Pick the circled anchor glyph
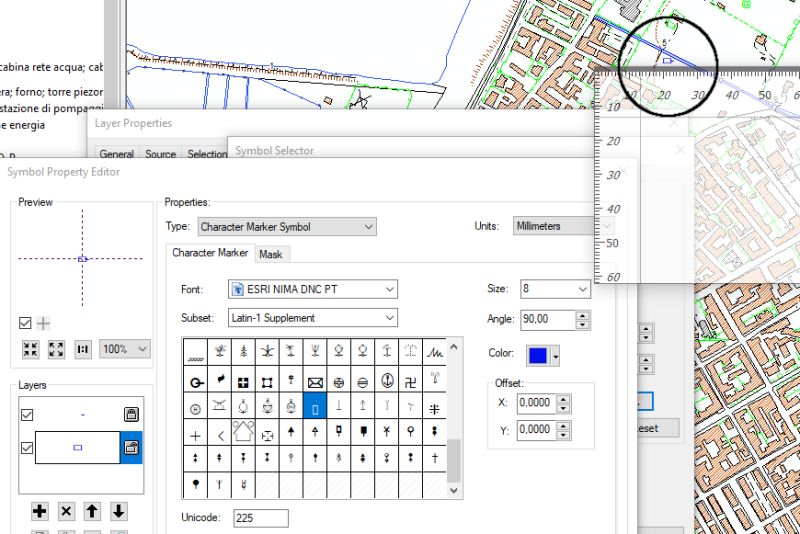Image resolution: width=800 pixels, height=534 pixels. [x=387, y=381]
